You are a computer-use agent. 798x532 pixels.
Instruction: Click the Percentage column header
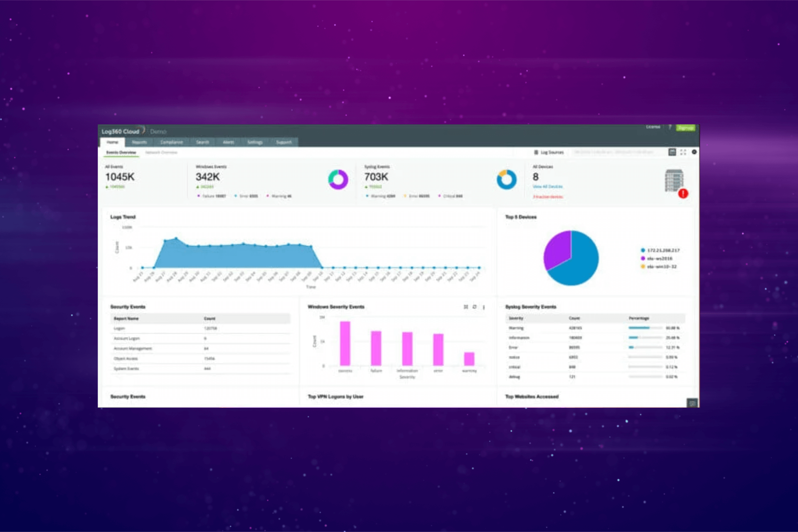(639, 318)
